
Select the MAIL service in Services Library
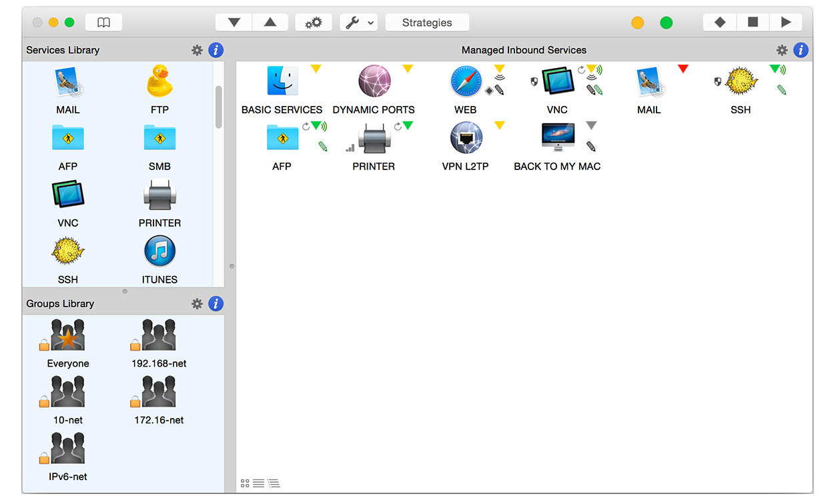point(67,82)
